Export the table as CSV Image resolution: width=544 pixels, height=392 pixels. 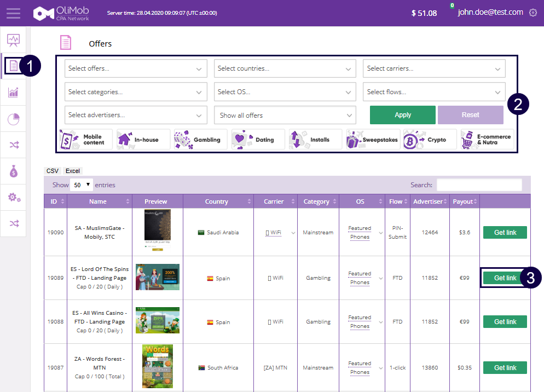coord(53,171)
